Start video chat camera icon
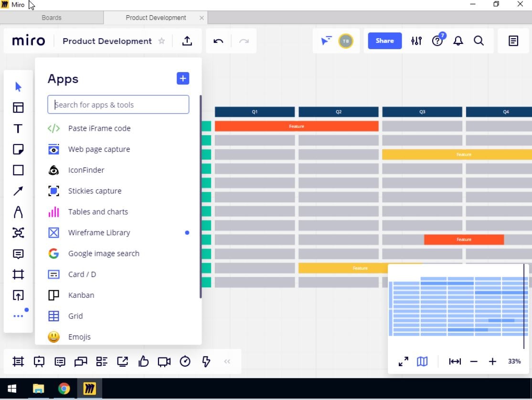The height and width of the screenshot is (400, 532). click(164, 362)
